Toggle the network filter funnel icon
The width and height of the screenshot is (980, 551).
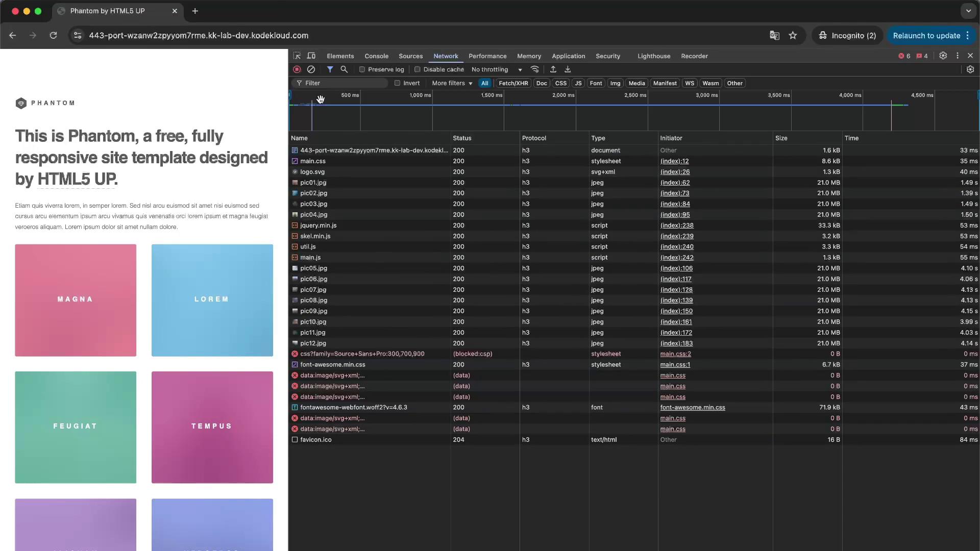(x=330, y=69)
